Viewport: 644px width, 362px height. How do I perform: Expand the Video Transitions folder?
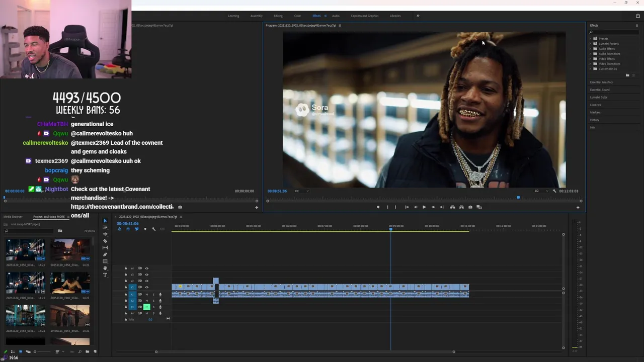pyautogui.click(x=590, y=64)
